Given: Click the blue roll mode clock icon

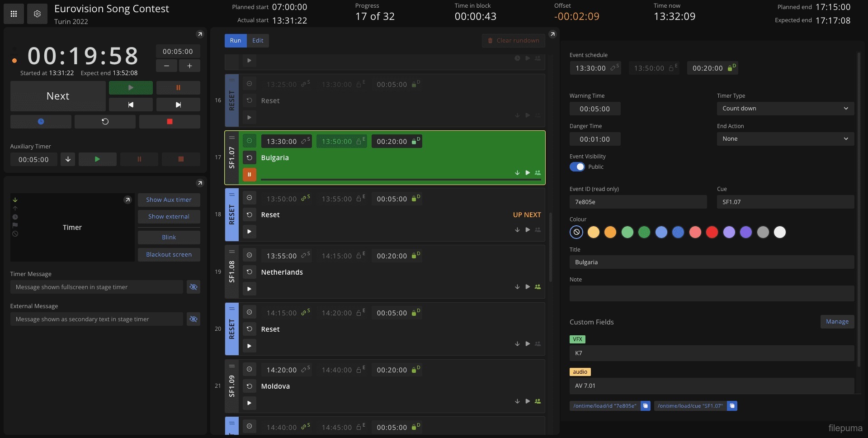Looking at the screenshot, I should click(x=41, y=122).
